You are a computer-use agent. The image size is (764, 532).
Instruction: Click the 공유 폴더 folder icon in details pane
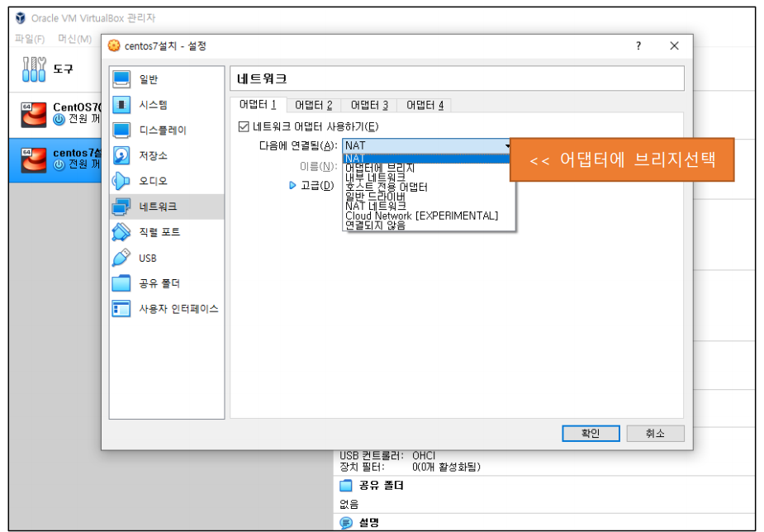point(346,485)
